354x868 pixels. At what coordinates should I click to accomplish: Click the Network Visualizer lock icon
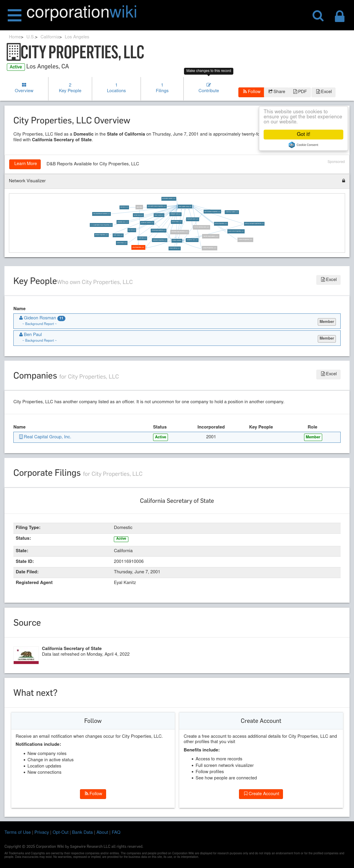(344, 181)
